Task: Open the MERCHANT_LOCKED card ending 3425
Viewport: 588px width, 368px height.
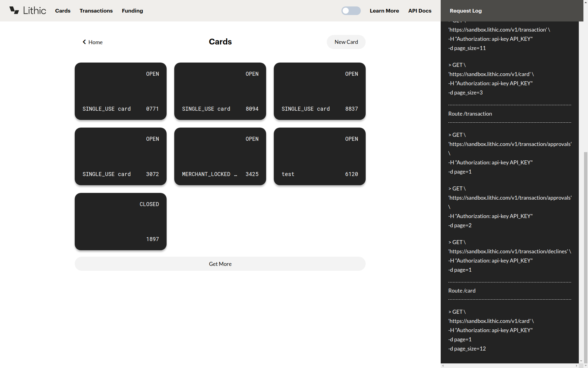Action: click(x=220, y=156)
